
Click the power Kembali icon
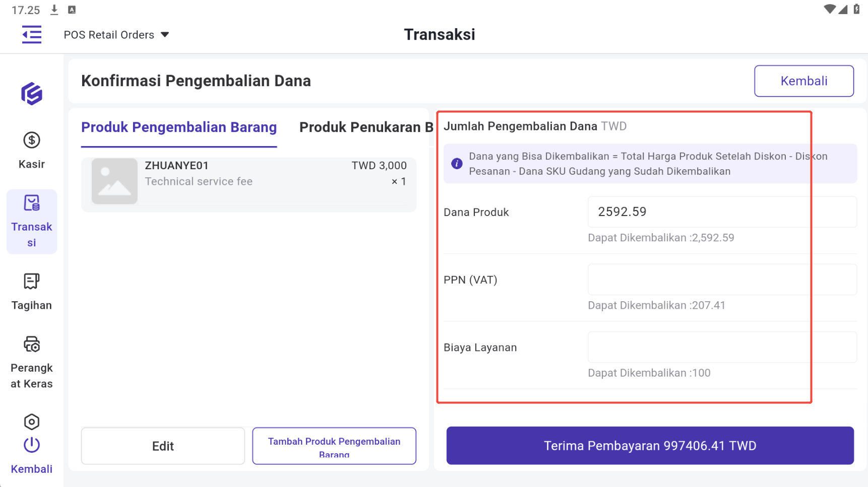[x=32, y=445]
